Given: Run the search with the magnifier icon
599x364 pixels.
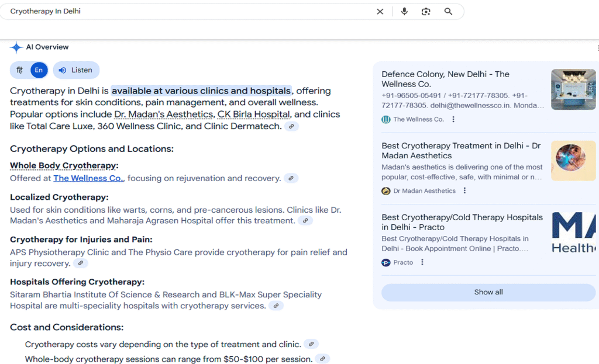Looking at the screenshot, I should pos(448,12).
